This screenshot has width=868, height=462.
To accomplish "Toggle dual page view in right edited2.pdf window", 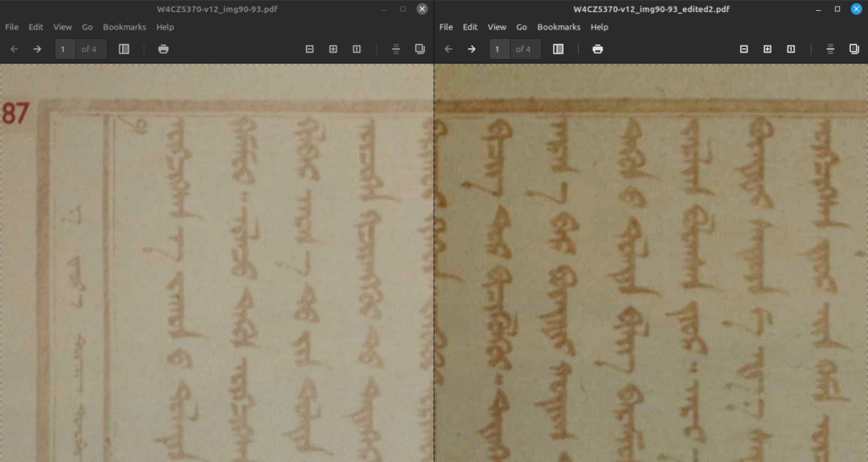I will pyautogui.click(x=854, y=49).
